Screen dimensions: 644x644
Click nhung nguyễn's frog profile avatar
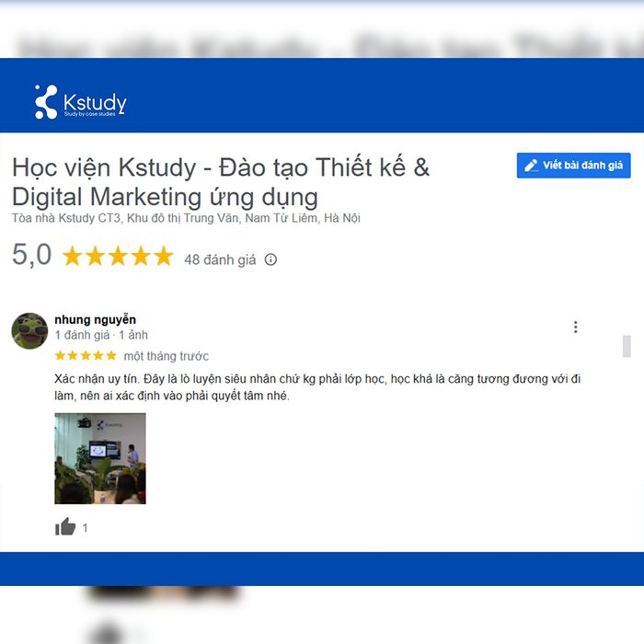[29, 331]
